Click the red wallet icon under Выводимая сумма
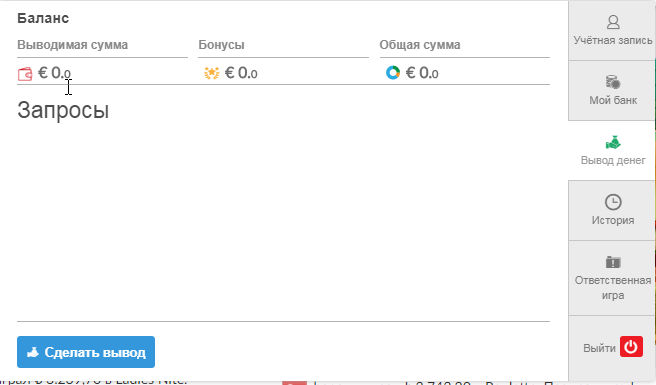656x385 pixels. pyautogui.click(x=25, y=74)
